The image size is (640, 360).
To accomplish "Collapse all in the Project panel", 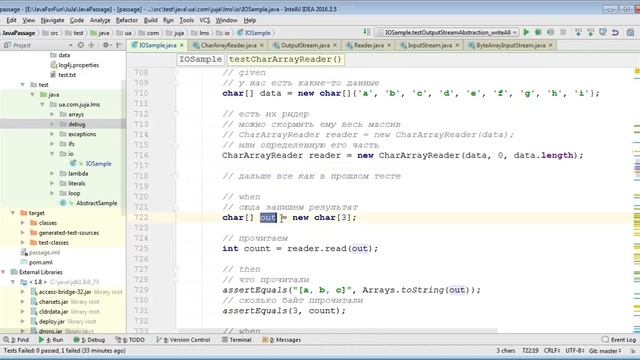I will click(x=91, y=45).
